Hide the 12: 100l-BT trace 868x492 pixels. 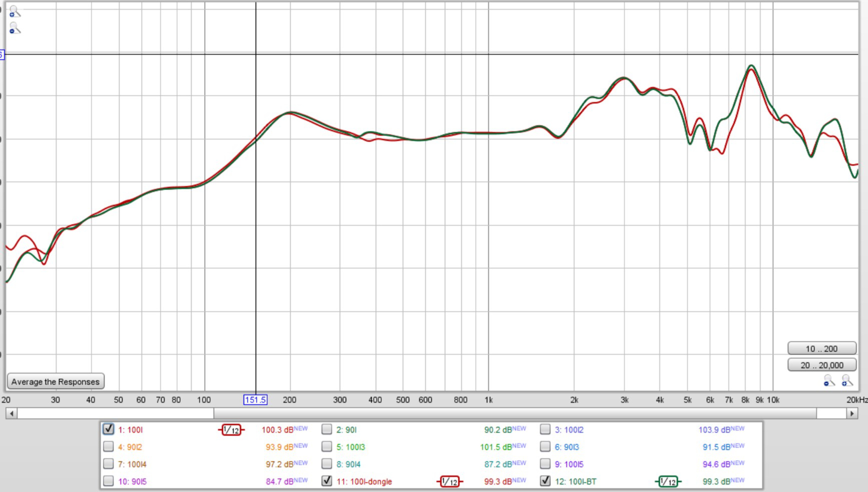coord(545,480)
